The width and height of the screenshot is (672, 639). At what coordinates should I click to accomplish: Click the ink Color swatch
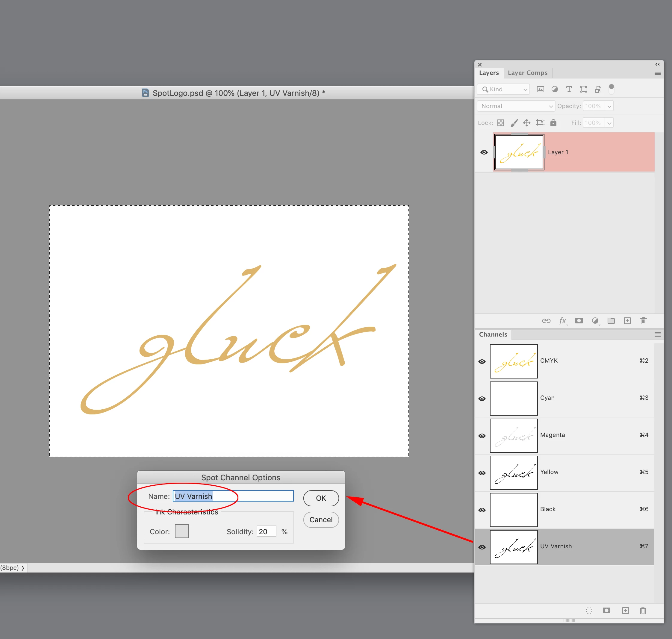(x=181, y=531)
